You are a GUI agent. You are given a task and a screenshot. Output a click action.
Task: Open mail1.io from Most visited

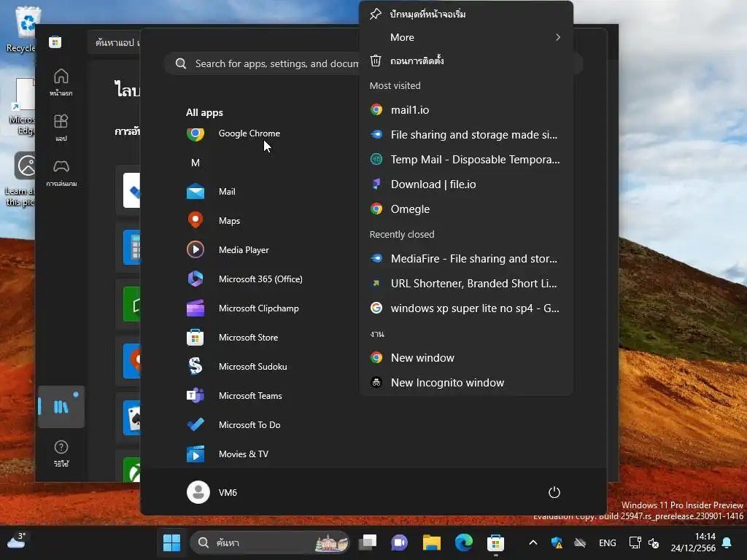click(466, 110)
